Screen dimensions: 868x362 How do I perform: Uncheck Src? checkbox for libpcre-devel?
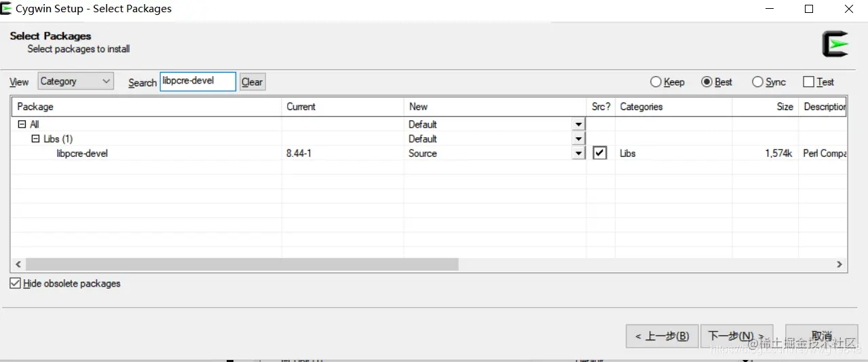(599, 153)
